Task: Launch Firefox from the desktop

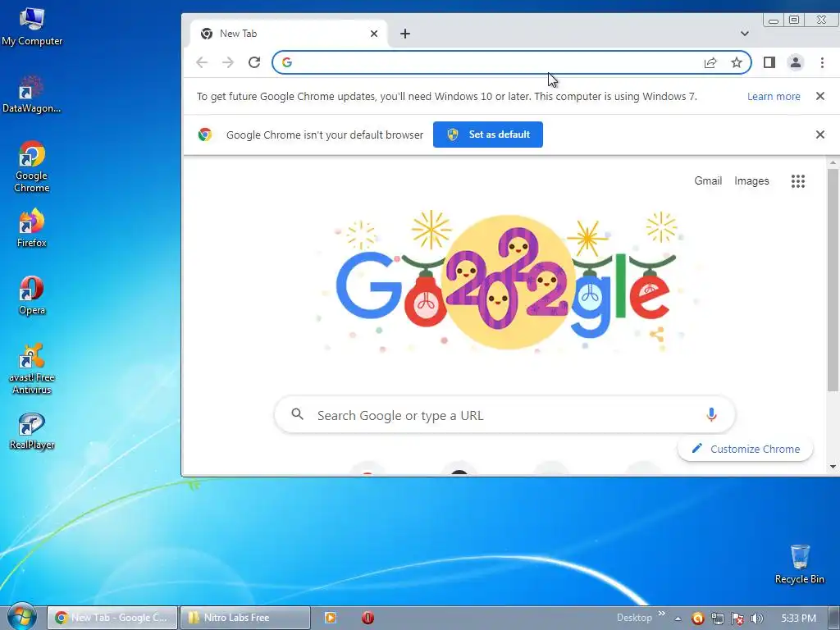Action: (x=32, y=228)
